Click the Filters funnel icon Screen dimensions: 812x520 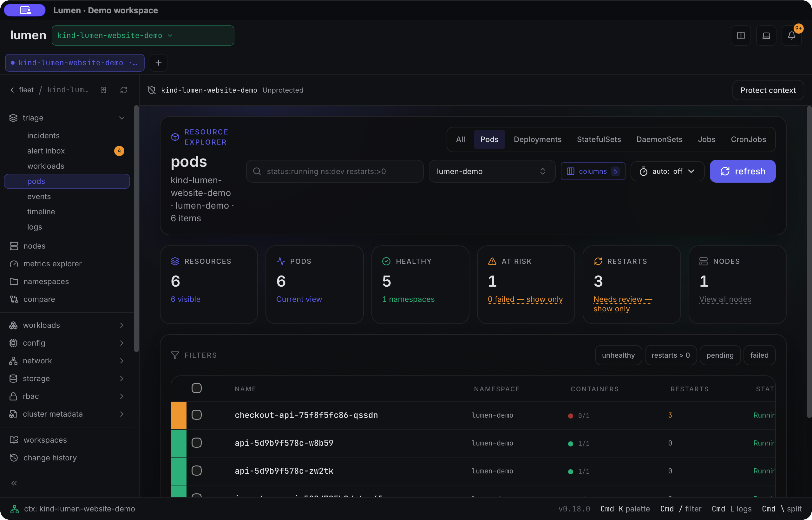(x=175, y=355)
